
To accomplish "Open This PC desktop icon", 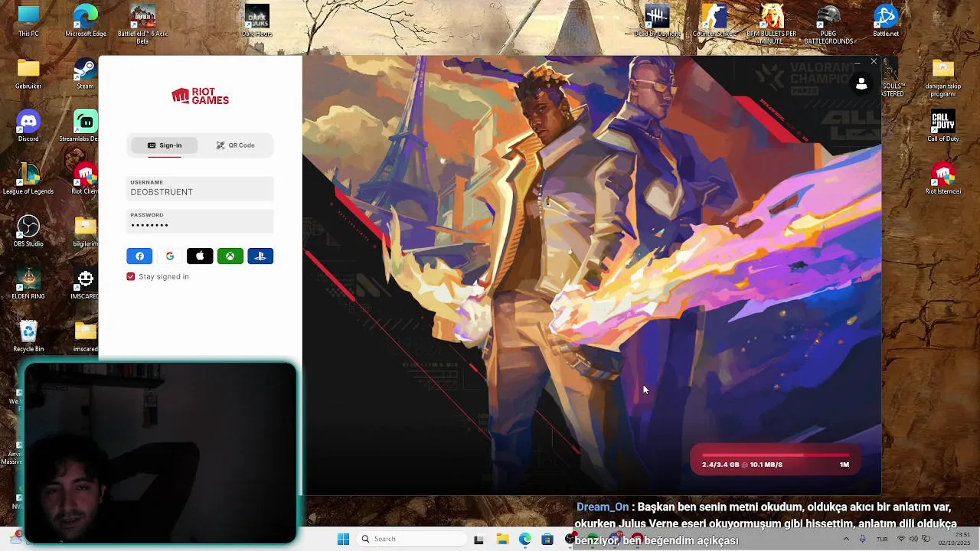I will point(28,21).
